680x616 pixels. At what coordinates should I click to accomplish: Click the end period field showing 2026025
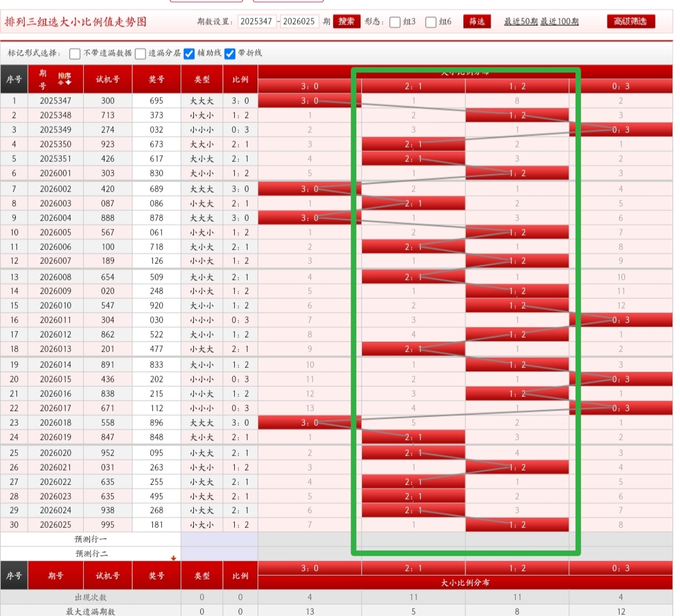299,21
